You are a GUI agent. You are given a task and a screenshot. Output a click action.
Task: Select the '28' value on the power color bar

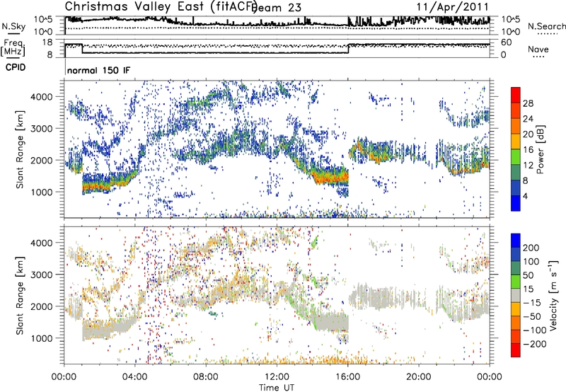[528, 103]
